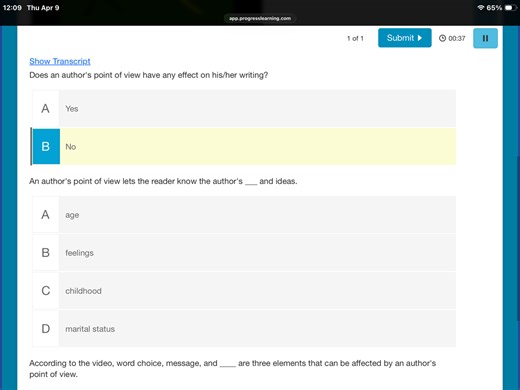This screenshot has width=520, height=390.
Task: Click the 'According to the video' question text
Action: tap(233, 369)
